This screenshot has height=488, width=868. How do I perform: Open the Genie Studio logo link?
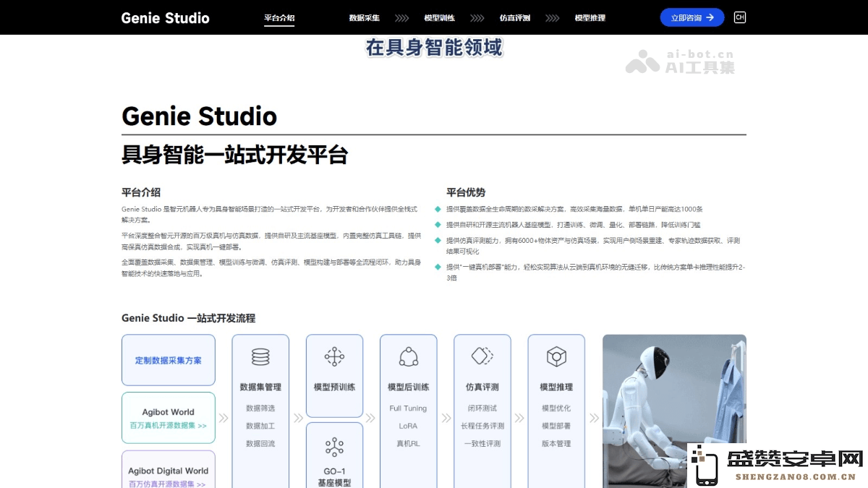[x=165, y=18]
